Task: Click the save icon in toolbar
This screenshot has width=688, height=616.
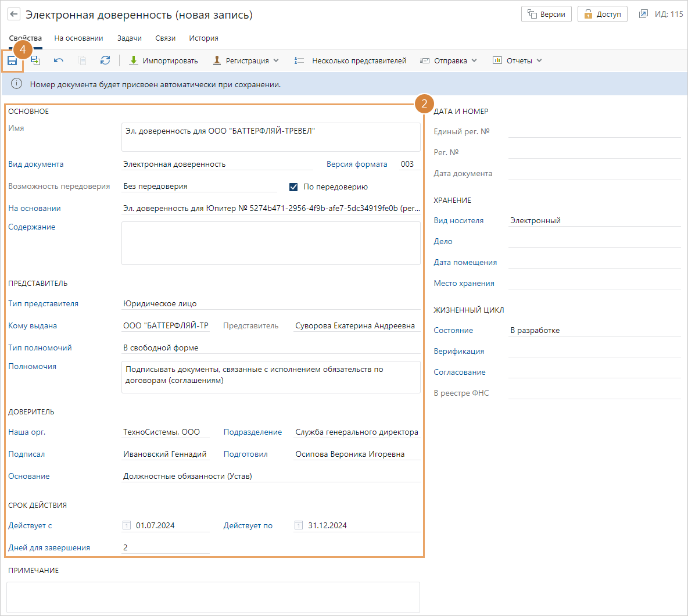Action: coord(12,61)
